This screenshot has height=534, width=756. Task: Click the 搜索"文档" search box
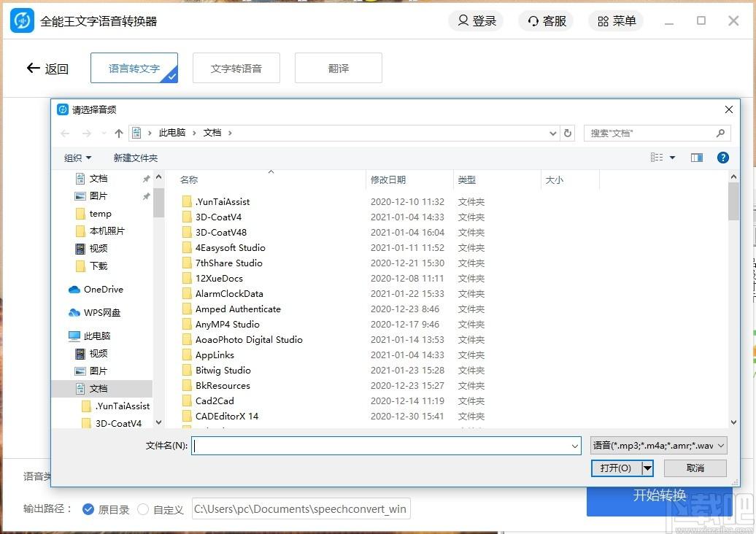click(x=657, y=133)
